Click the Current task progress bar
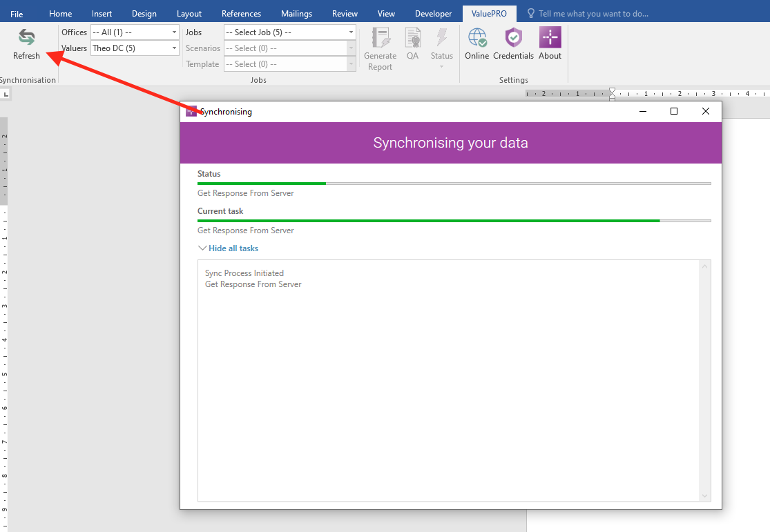Viewport: 770px width, 532px height. coord(454,221)
